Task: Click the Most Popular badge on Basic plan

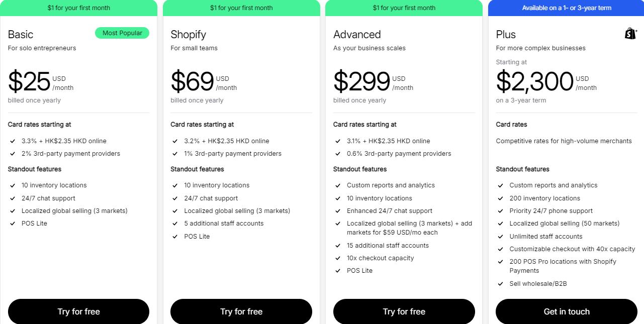Action: tap(122, 33)
